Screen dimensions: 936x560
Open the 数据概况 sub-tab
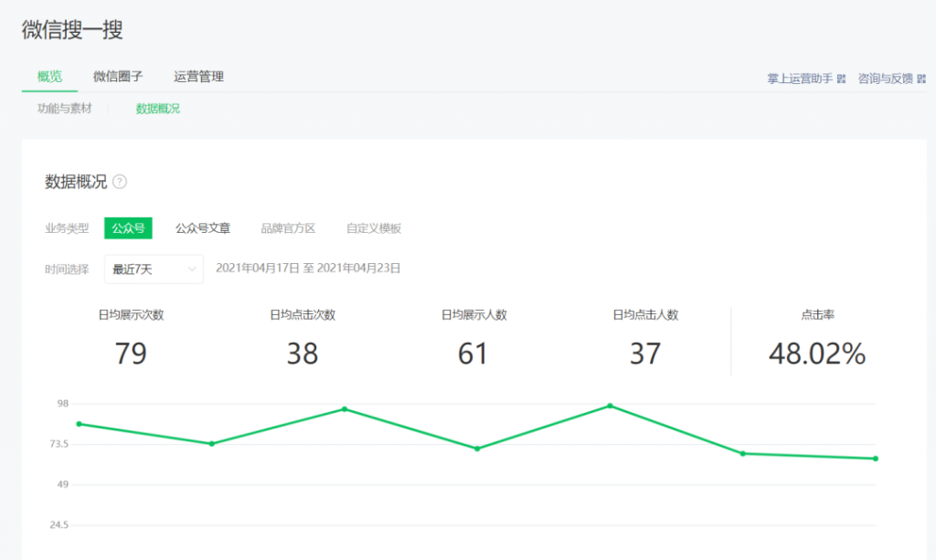[x=157, y=109]
